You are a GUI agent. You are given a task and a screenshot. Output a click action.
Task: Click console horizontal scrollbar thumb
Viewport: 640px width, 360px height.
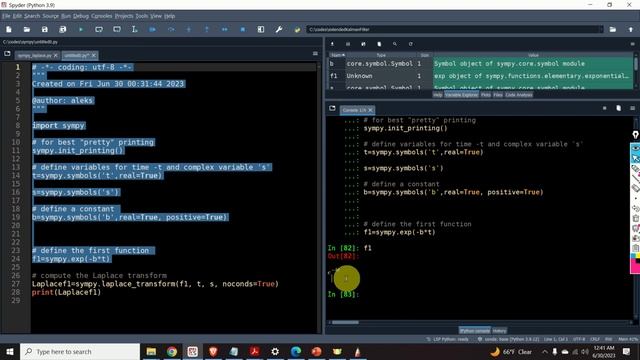(345, 322)
